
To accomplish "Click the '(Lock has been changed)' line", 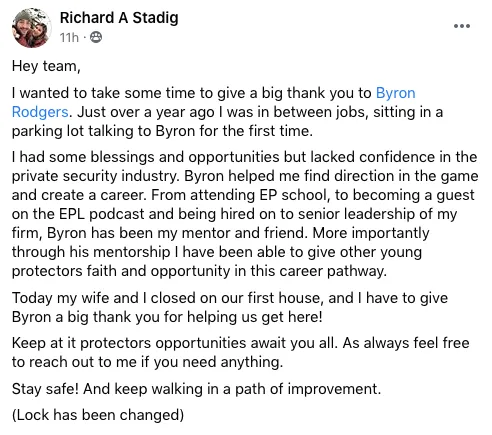I will (x=98, y=415).
